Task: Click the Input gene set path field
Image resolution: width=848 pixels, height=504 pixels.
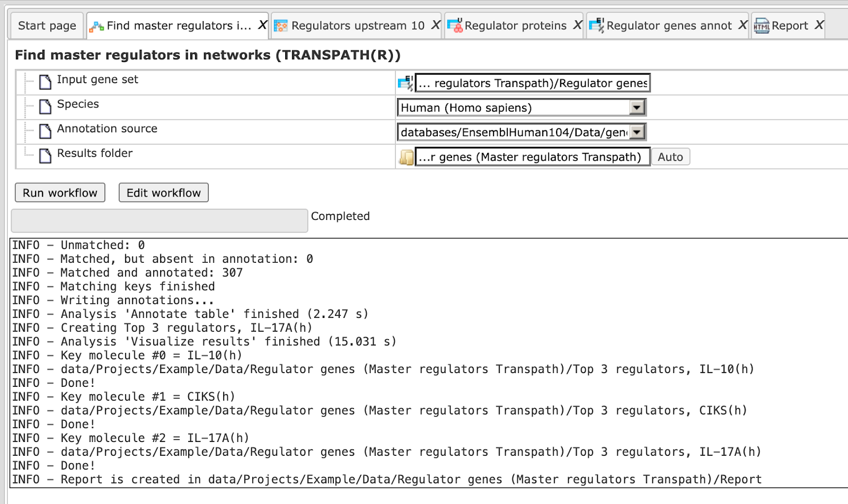Action: tap(532, 83)
